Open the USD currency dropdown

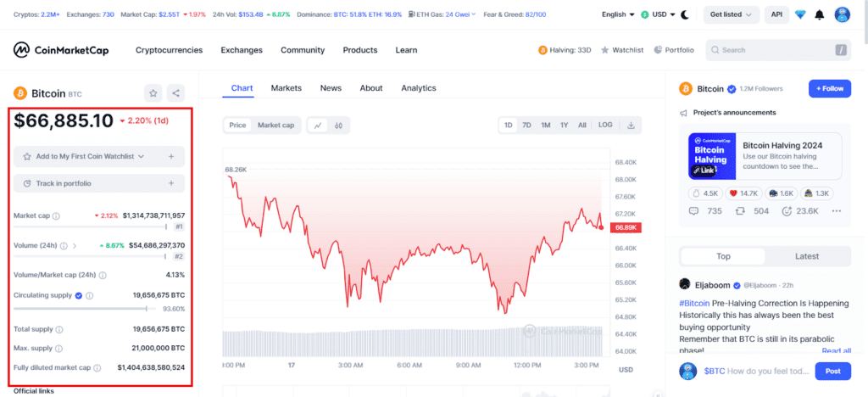(x=658, y=15)
